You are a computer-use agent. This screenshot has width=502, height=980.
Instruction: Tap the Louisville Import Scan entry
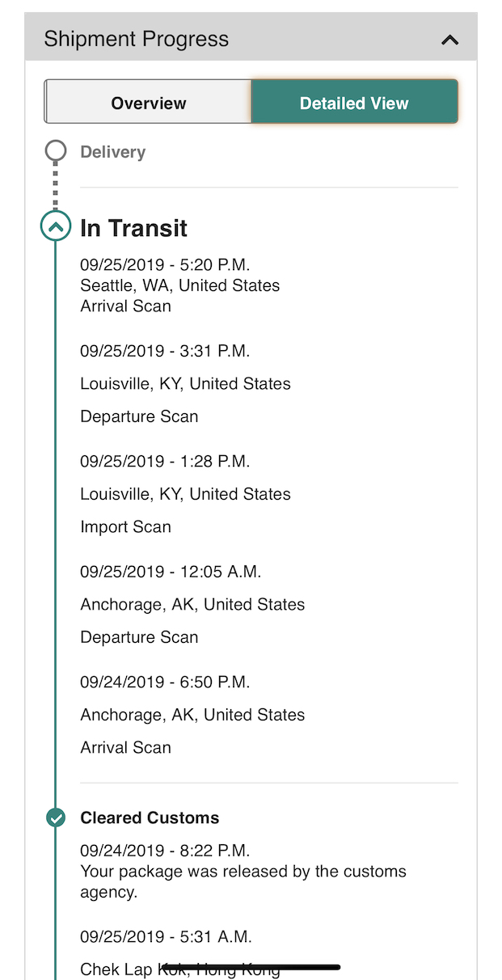(185, 494)
